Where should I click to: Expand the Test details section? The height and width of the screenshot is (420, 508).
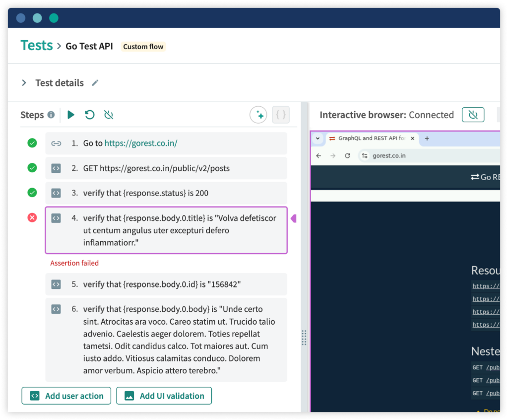[x=23, y=83]
